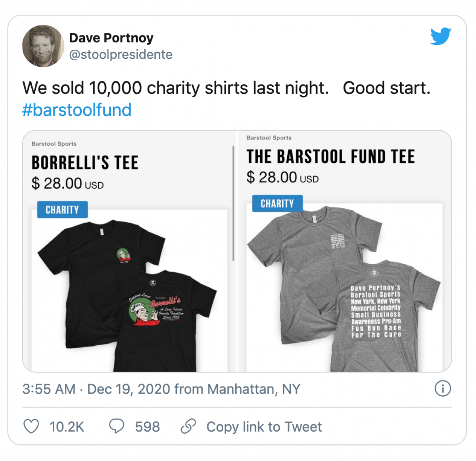Click Copy link to Tweet
Image resolution: width=476 pixels, height=461 pixels.
pyautogui.click(x=264, y=427)
